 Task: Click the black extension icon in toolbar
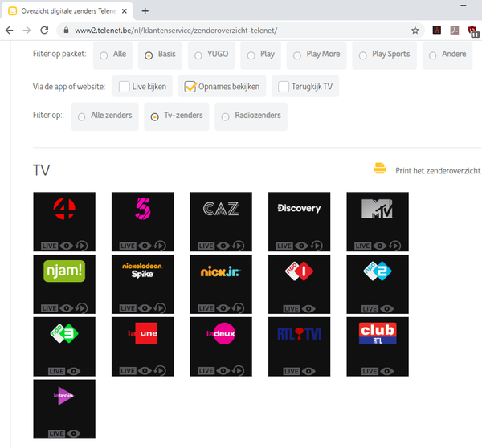tap(436, 31)
